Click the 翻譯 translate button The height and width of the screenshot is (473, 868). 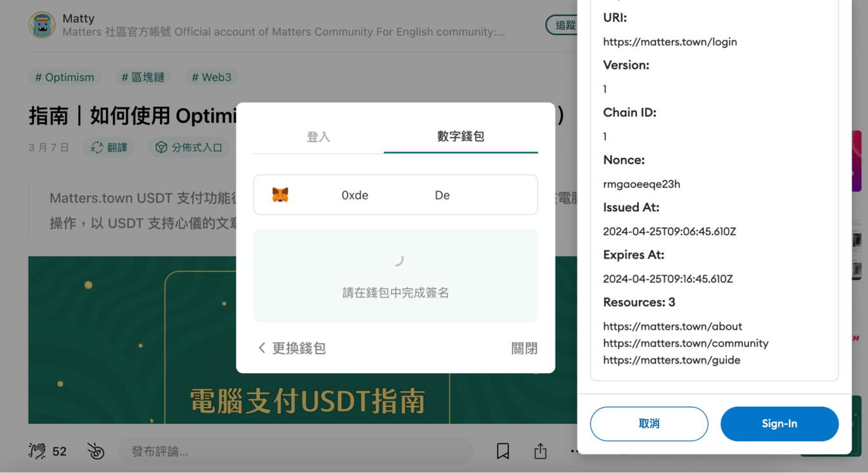point(109,147)
